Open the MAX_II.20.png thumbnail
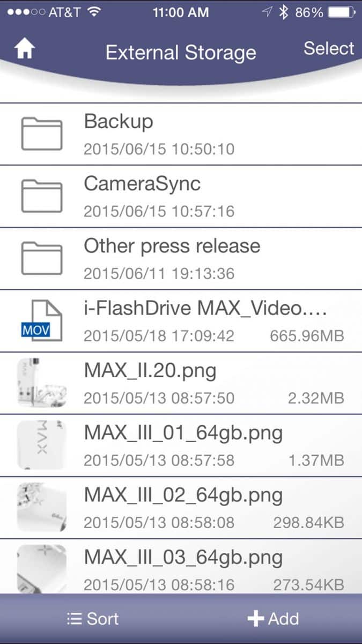Screen dimensions: 362x644 tap(41, 383)
